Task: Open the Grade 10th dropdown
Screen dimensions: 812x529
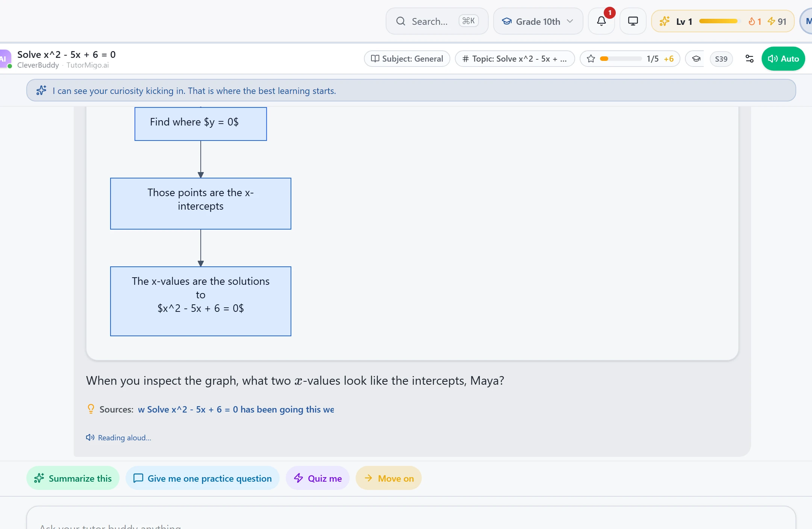Action: coord(538,21)
